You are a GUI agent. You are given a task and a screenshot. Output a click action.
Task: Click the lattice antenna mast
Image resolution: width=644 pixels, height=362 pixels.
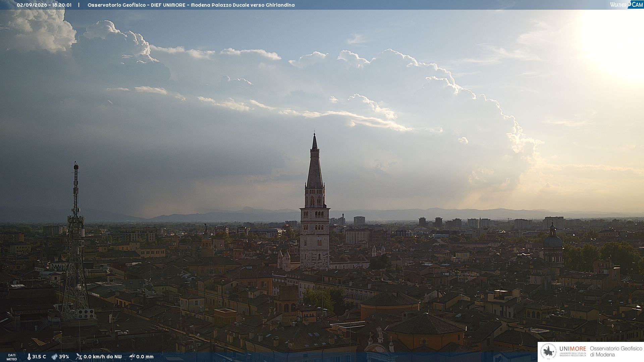click(x=76, y=241)
